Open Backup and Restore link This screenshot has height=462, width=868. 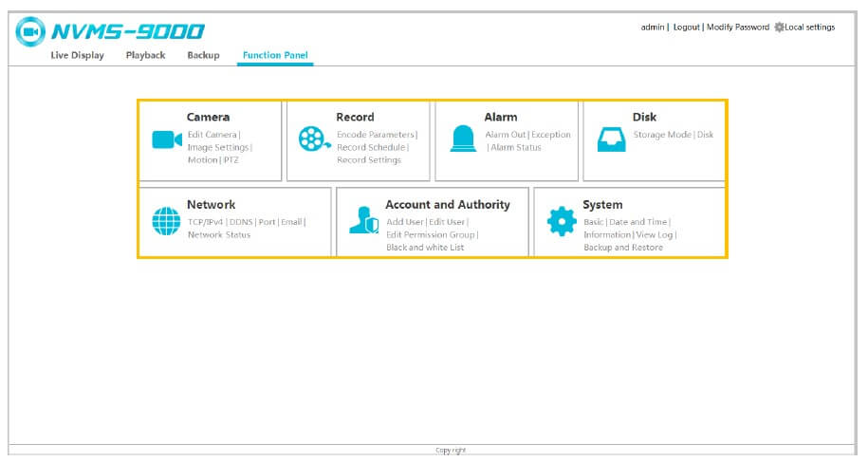622,248
